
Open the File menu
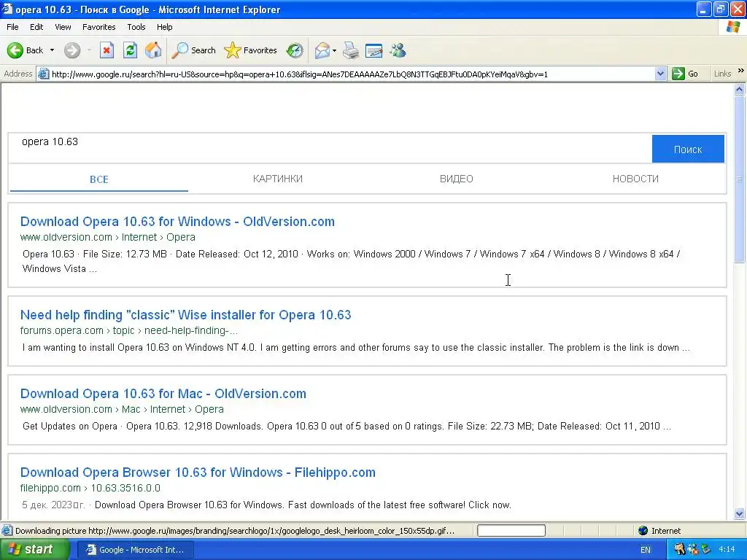tap(13, 27)
